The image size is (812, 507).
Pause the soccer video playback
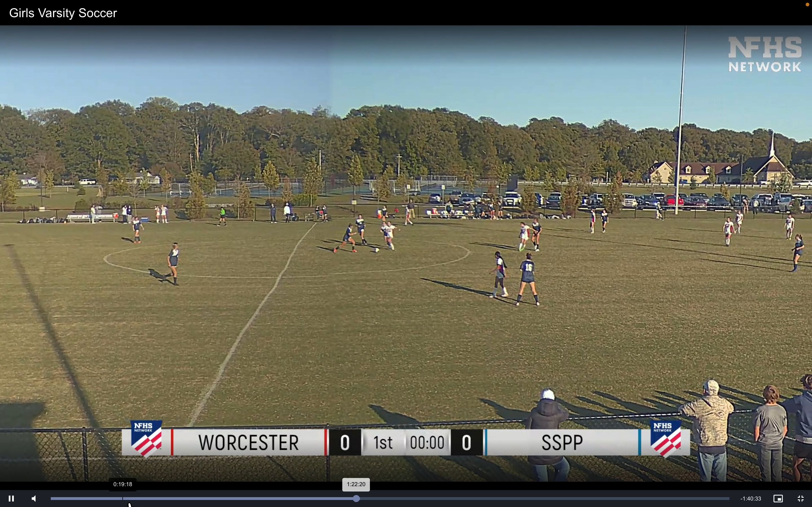pos(11,499)
